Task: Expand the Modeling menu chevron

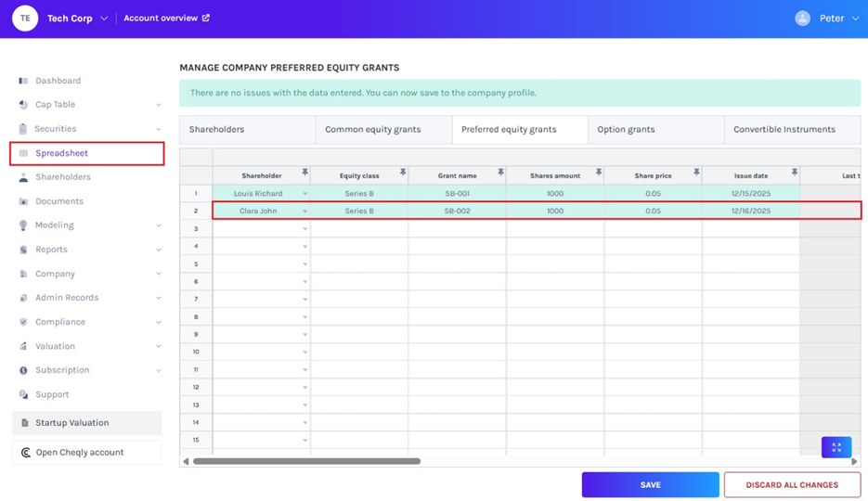Action: click(159, 225)
